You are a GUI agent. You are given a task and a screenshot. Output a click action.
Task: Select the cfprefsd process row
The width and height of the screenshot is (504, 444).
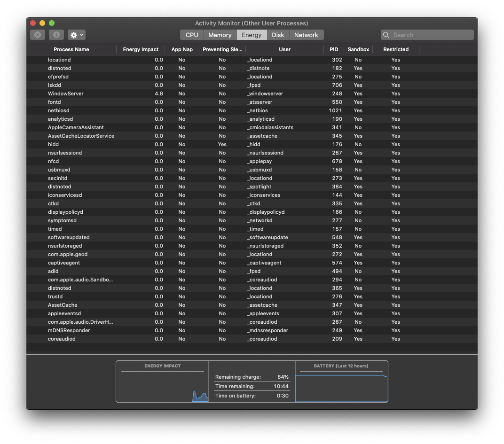click(252, 77)
